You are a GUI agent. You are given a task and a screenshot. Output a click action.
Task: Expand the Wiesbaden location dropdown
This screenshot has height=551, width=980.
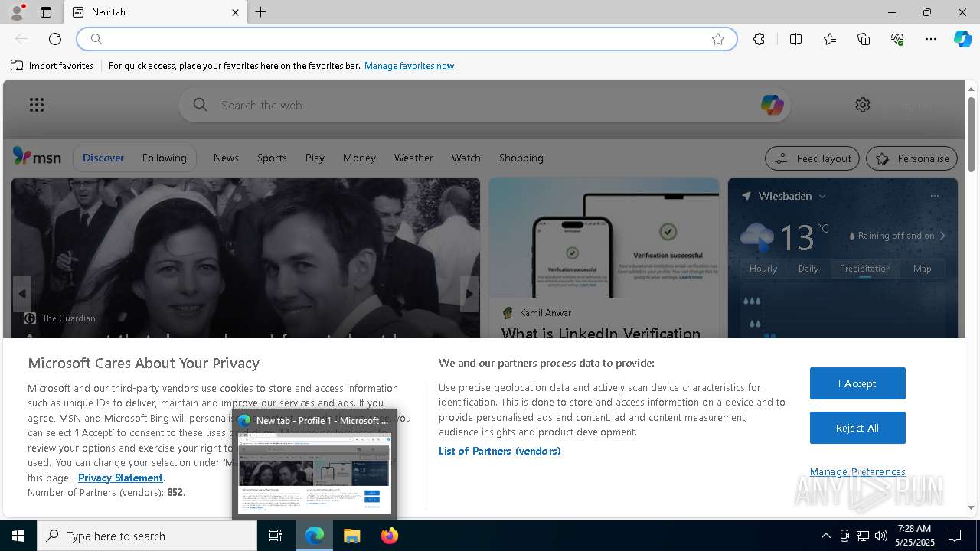[822, 196]
